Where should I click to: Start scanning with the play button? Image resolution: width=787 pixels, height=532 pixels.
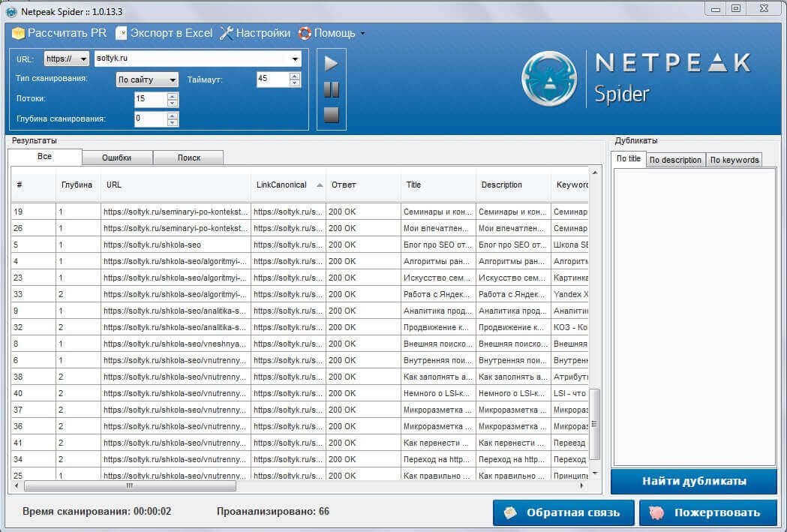tap(332, 64)
